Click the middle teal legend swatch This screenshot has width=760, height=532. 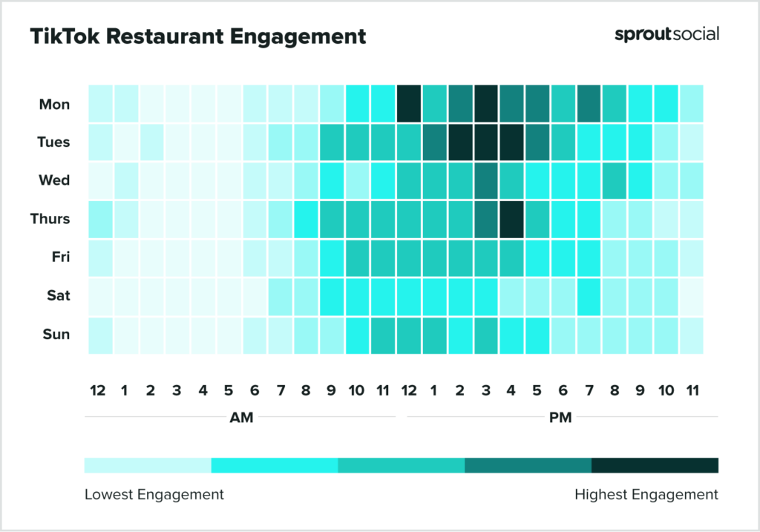coord(401,465)
